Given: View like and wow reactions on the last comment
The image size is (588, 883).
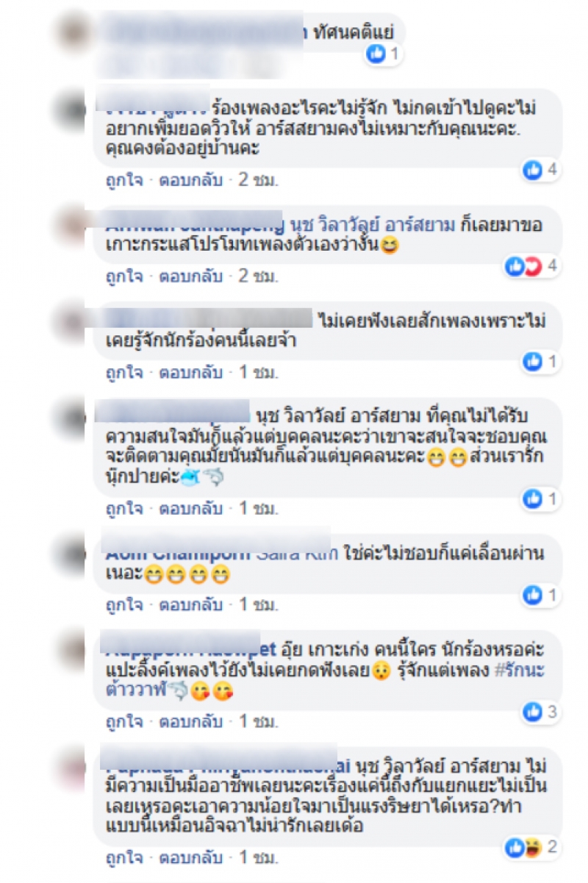Looking at the screenshot, I should coord(533,848).
